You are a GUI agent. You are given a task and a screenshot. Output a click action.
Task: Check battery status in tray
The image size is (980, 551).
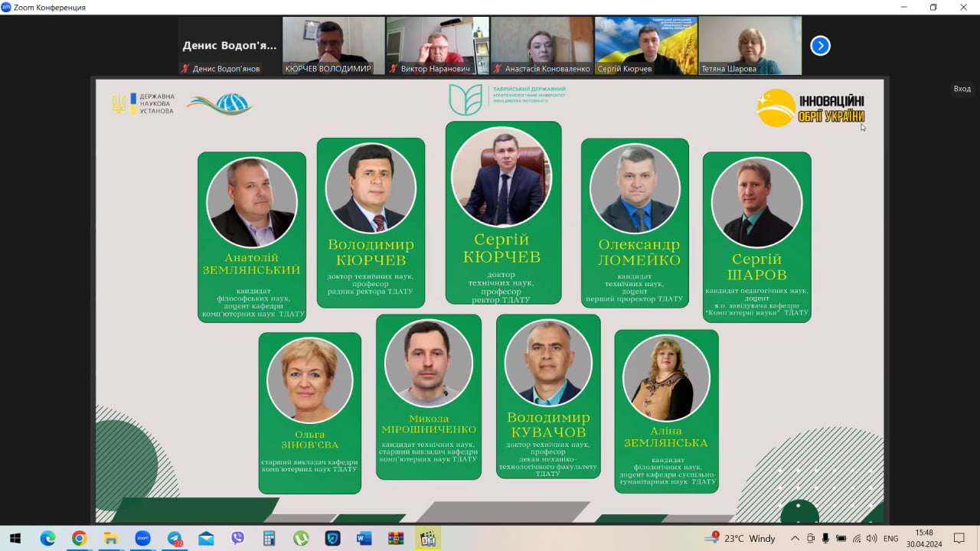841,538
